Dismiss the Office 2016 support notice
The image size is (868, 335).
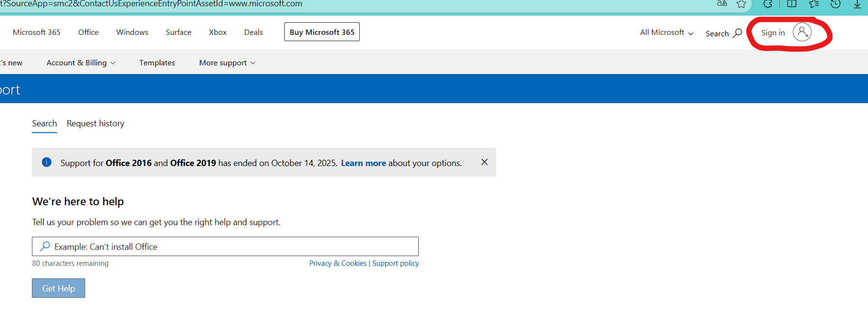point(485,162)
